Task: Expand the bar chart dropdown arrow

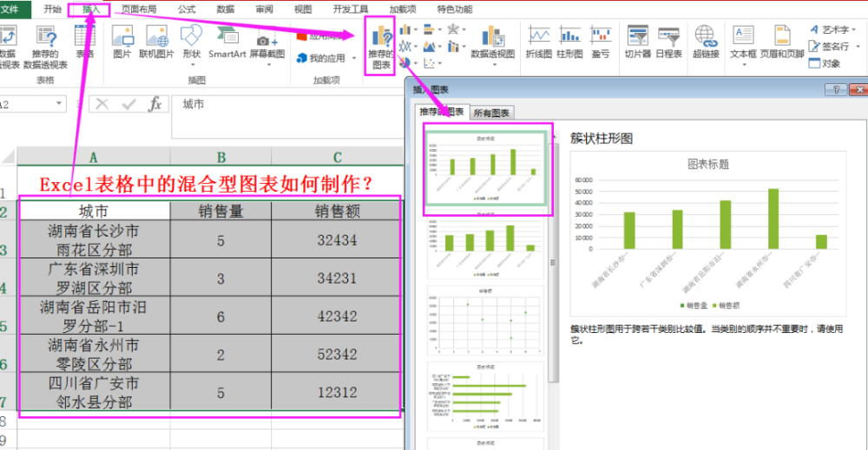Action: [439, 29]
